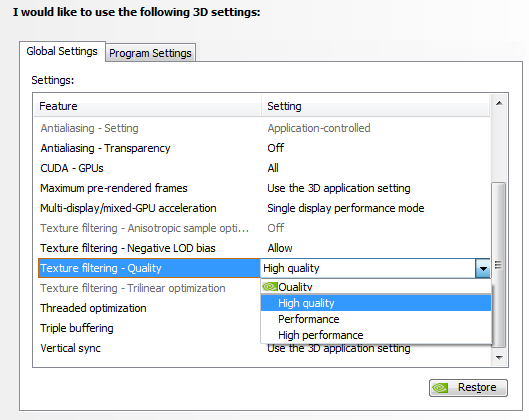Select Antialiasing - Transparency row
The image size is (529, 420).
[x=262, y=148]
